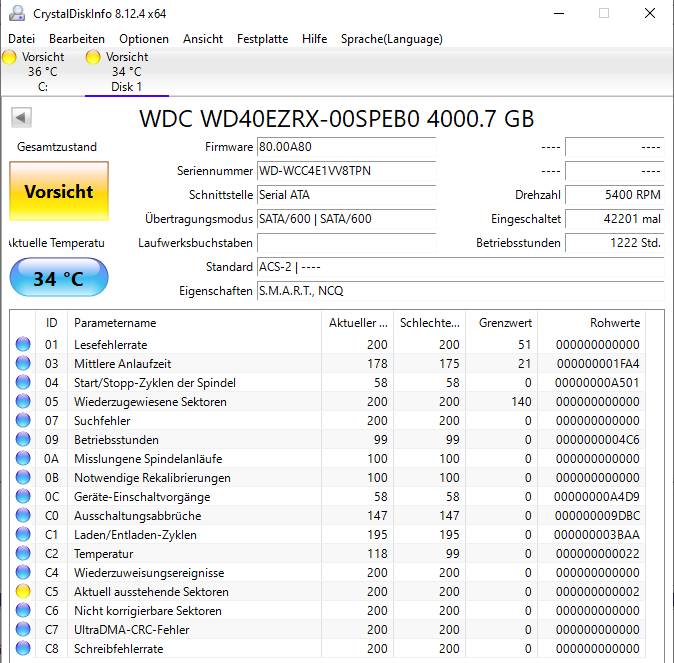Select the C: drive tab at 36 °C
This screenshot has width=674, height=663.
click(42, 72)
